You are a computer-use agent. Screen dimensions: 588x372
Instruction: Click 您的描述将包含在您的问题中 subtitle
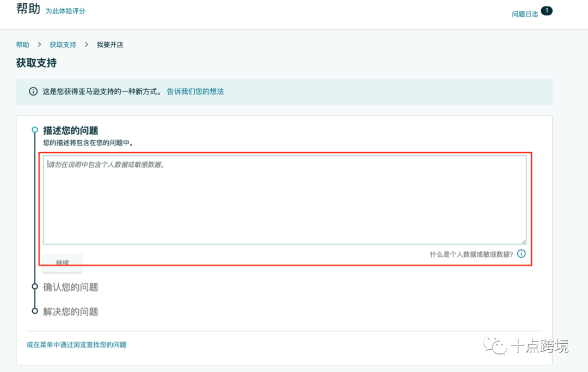point(88,142)
